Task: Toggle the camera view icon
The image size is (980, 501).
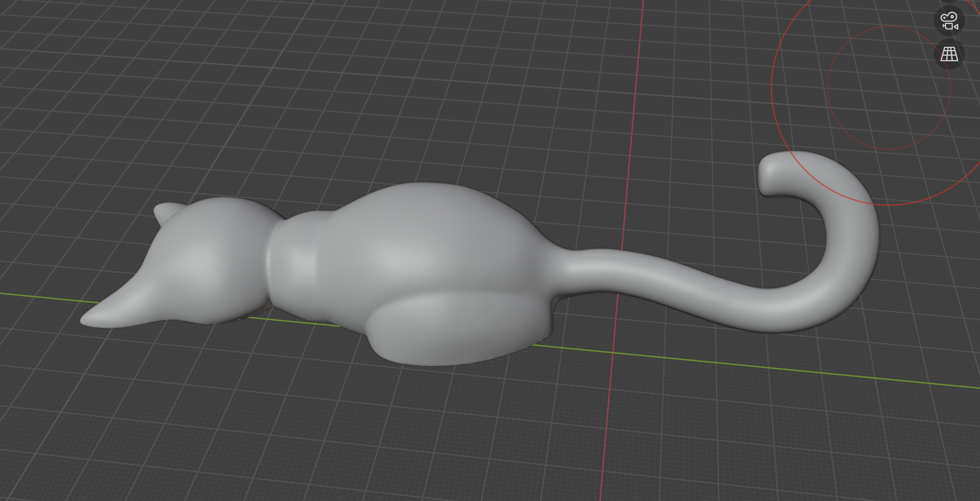Action: point(949,21)
